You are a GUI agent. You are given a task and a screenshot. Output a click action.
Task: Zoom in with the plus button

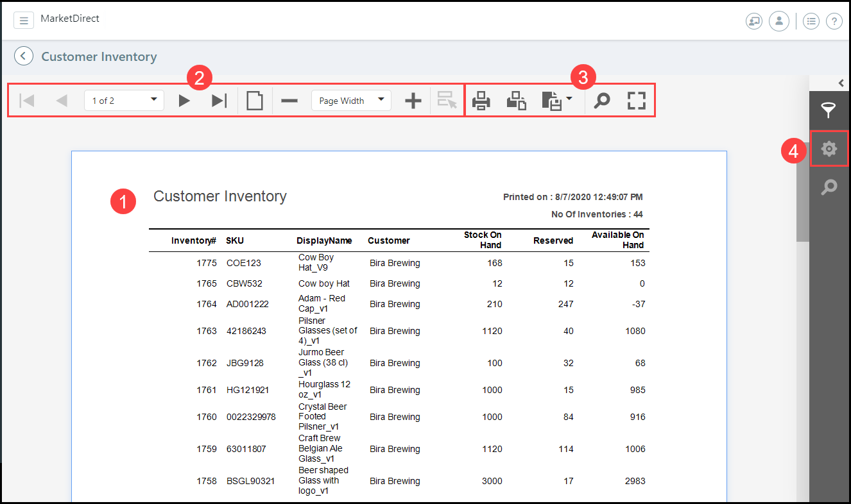coord(413,101)
